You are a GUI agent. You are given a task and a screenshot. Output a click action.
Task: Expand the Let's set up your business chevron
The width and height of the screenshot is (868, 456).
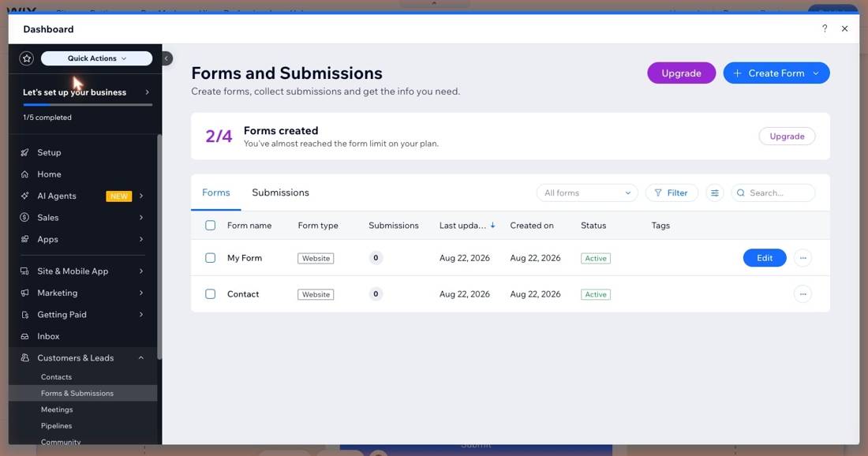click(x=148, y=92)
